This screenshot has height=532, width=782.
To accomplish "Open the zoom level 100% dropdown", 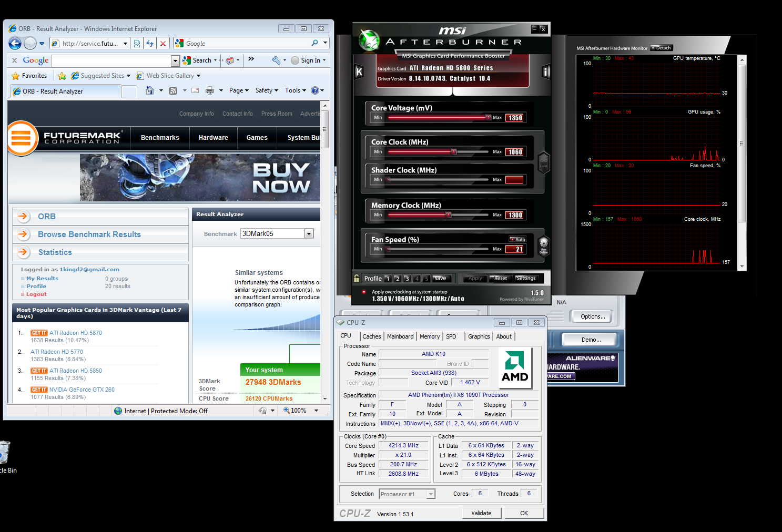I will click(x=316, y=411).
